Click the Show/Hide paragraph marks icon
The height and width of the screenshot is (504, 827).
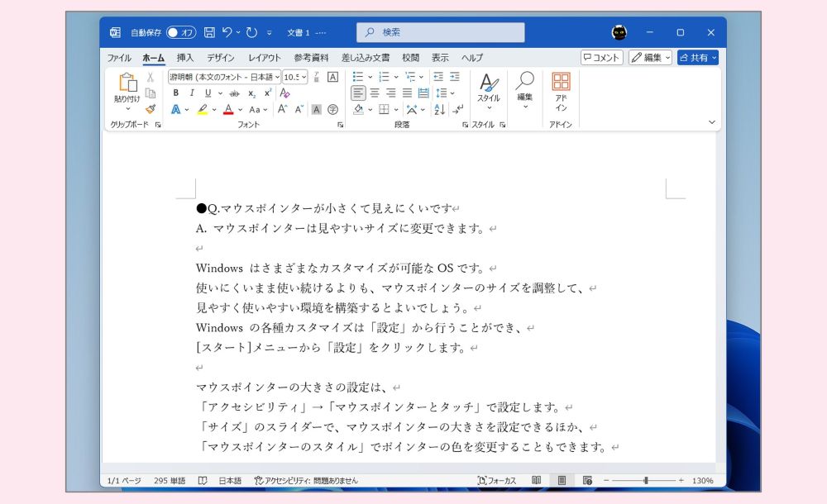point(458,109)
